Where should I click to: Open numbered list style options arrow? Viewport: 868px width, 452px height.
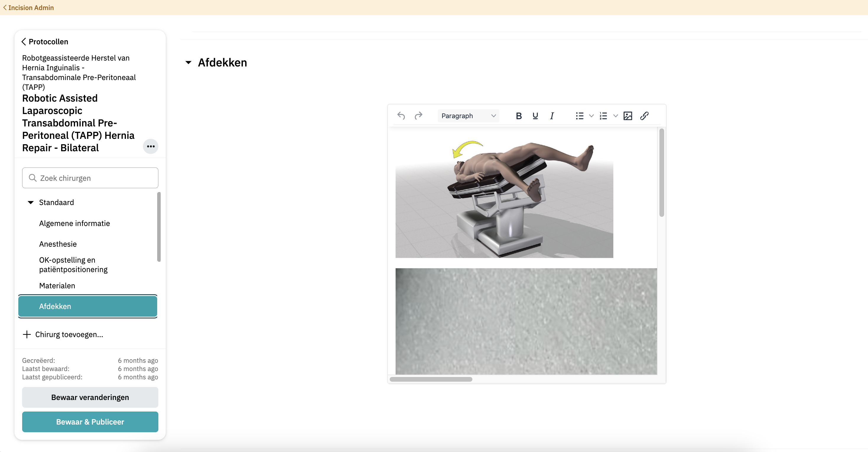[x=615, y=116]
